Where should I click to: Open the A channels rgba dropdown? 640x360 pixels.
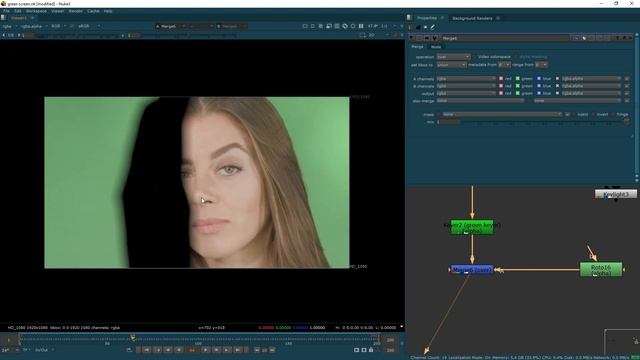[x=466, y=78]
